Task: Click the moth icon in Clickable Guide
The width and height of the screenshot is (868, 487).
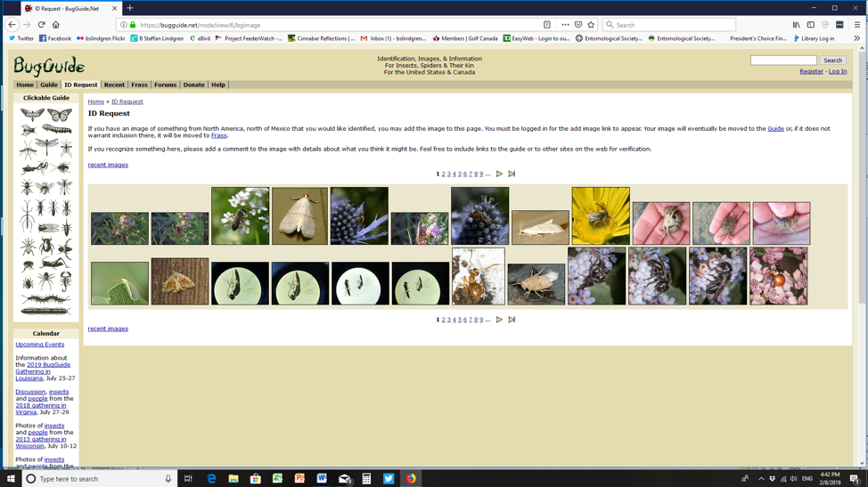Action: tap(32, 115)
